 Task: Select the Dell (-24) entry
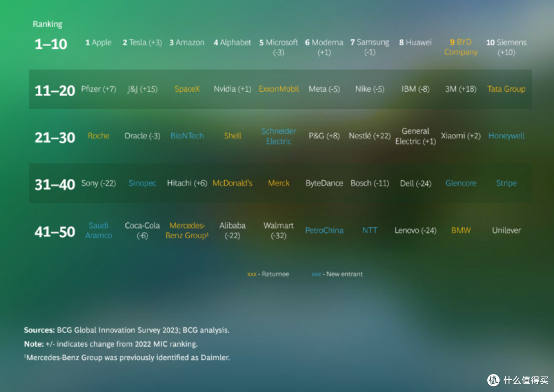point(415,183)
